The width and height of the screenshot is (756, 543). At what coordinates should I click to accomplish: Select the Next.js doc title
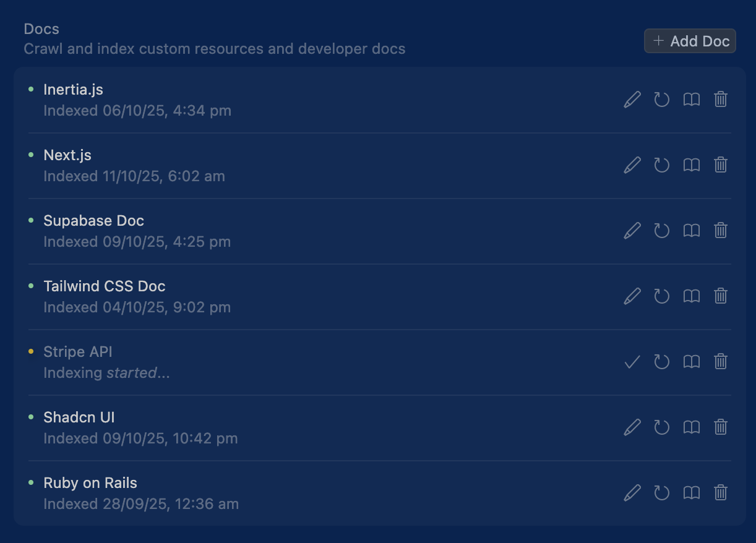pyautogui.click(x=67, y=155)
